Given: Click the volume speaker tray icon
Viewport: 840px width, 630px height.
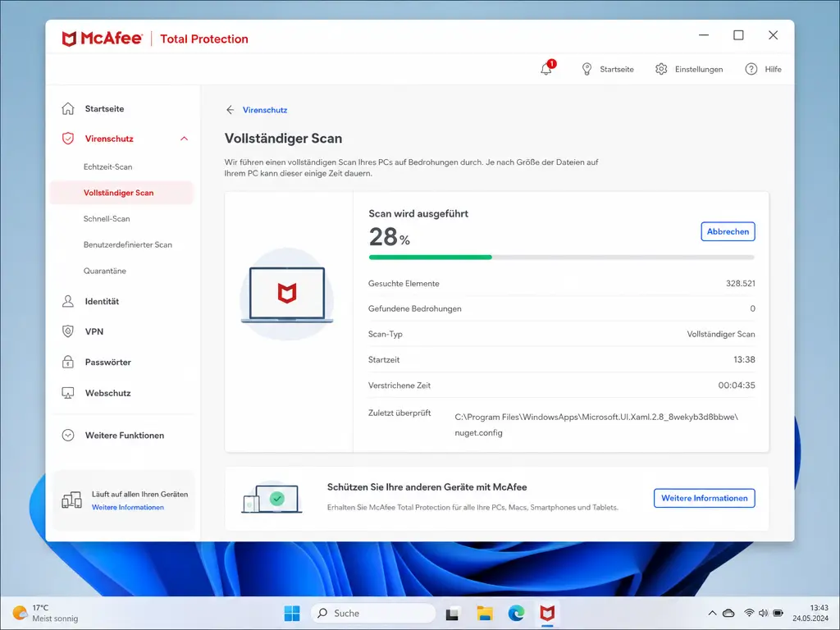Looking at the screenshot, I should (764, 614).
